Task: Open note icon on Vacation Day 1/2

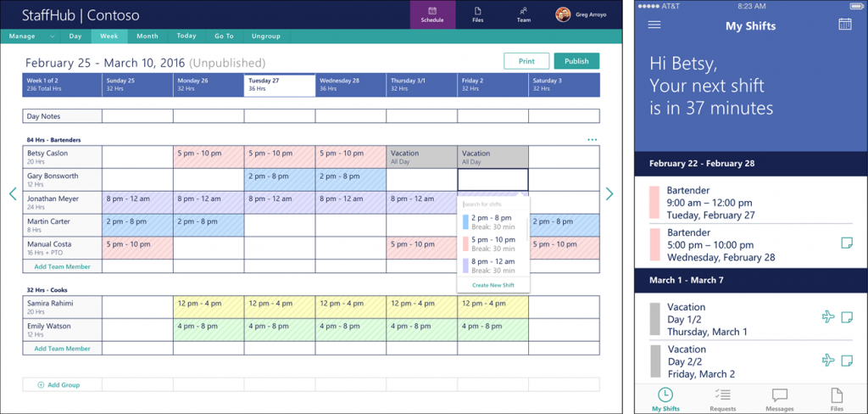Action: click(x=847, y=317)
